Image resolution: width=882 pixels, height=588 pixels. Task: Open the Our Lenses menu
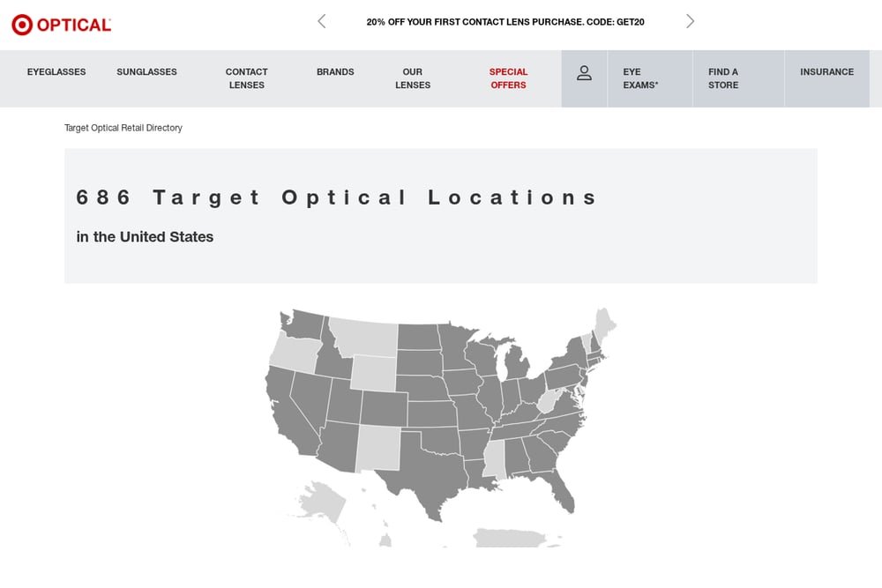pos(412,78)
